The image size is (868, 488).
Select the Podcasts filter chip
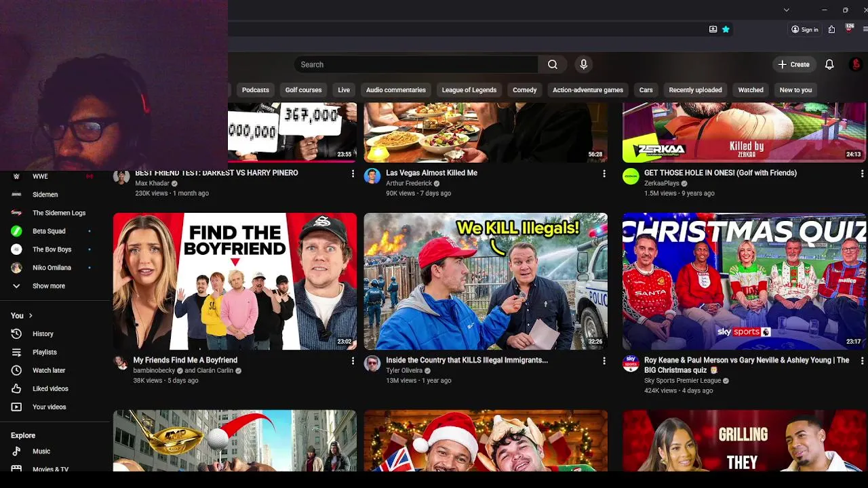256,90
